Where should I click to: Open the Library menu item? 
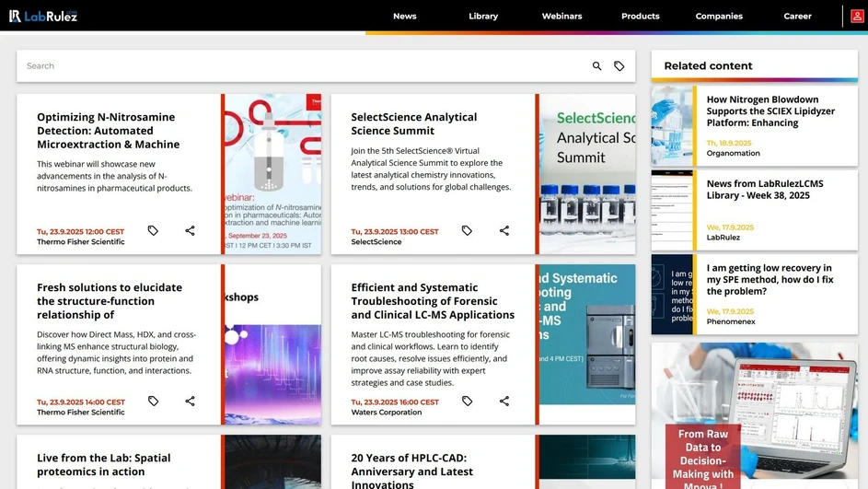tap(482, 16)
